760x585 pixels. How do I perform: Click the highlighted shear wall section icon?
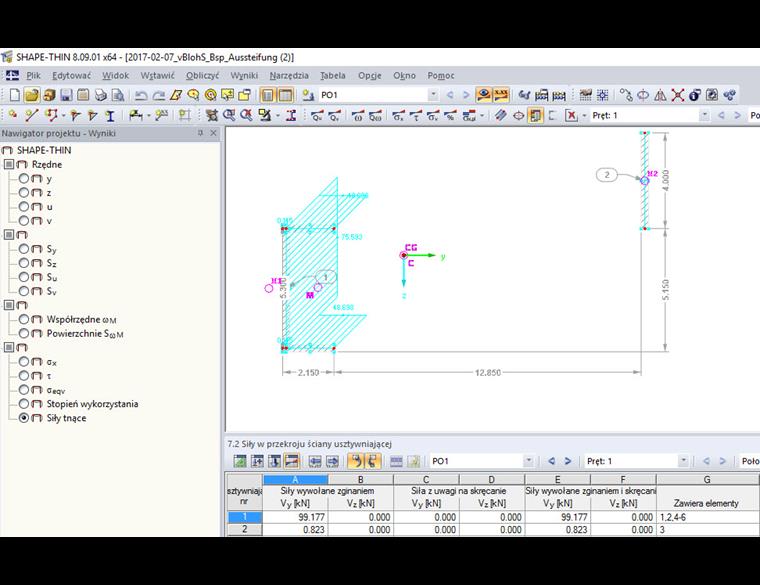coord(536,115)
